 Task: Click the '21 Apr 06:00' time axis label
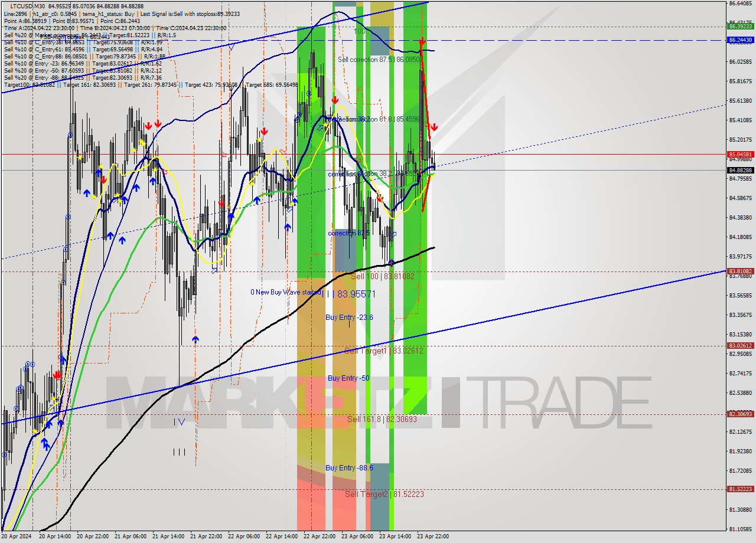129,537
